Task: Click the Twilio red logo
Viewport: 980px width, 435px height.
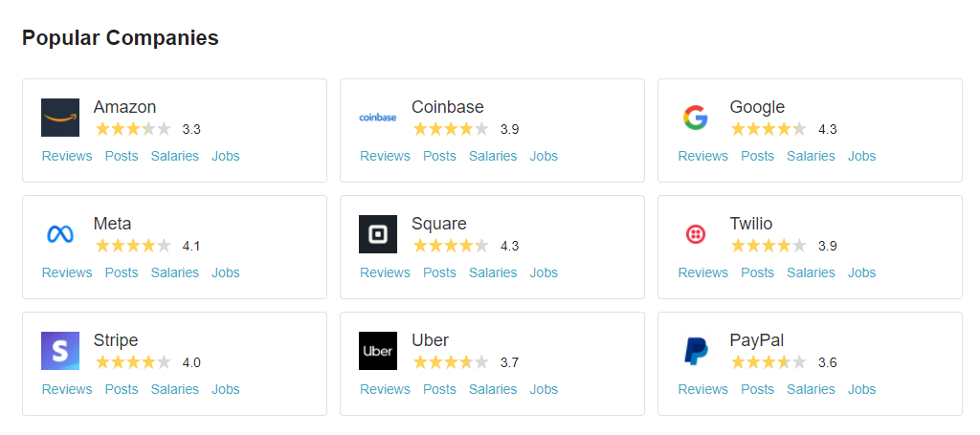Action: (696, 234)
